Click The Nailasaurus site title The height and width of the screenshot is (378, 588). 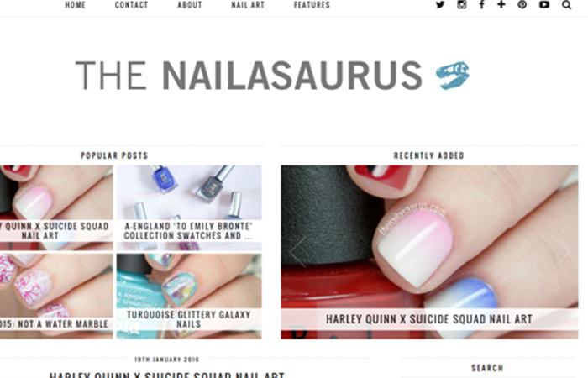click(x=249, y=76)
